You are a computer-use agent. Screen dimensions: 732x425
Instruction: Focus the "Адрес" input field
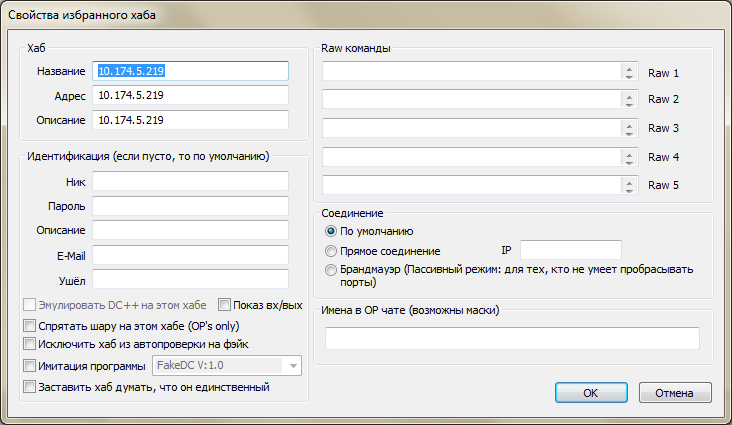[x=190, y=95]
